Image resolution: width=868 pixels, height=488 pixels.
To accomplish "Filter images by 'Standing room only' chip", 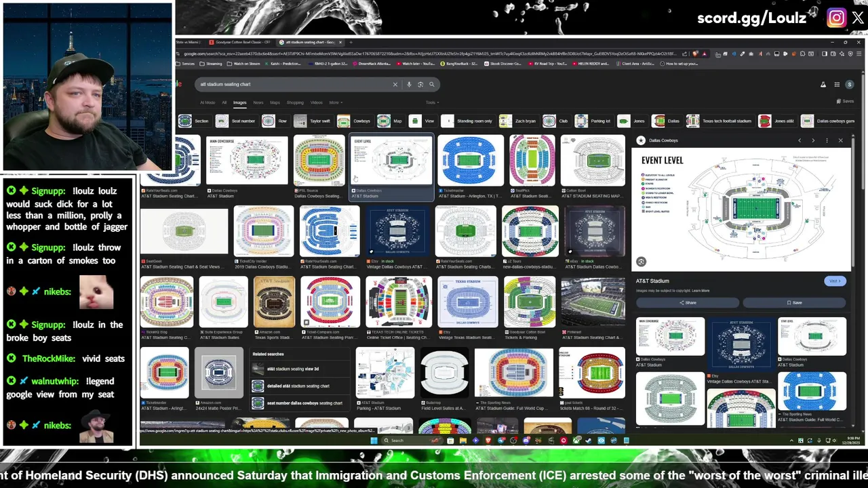I will [x=468, y=121].
